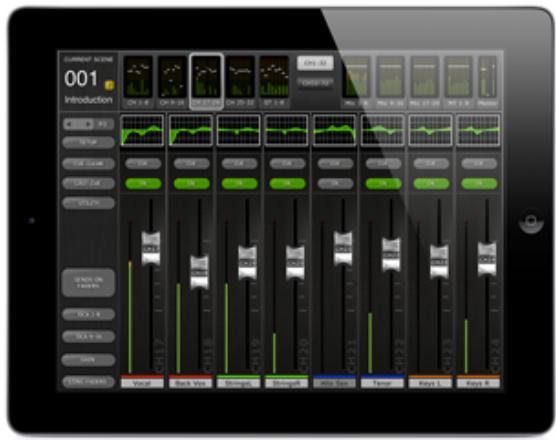556x440 pixels.
Task: Activate SENDS ON FADERS mode
Action: click(88, 283)
